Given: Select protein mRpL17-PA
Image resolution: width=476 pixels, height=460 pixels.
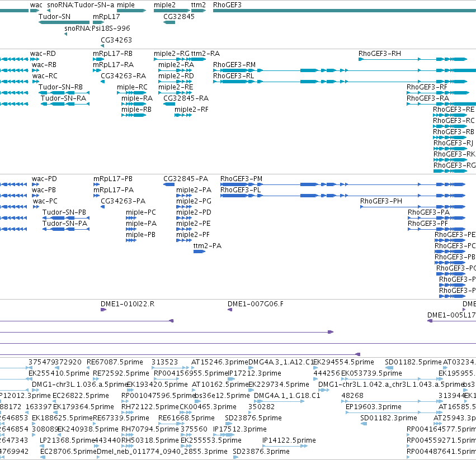Looking at the screenshot, I should pos(97,196).
